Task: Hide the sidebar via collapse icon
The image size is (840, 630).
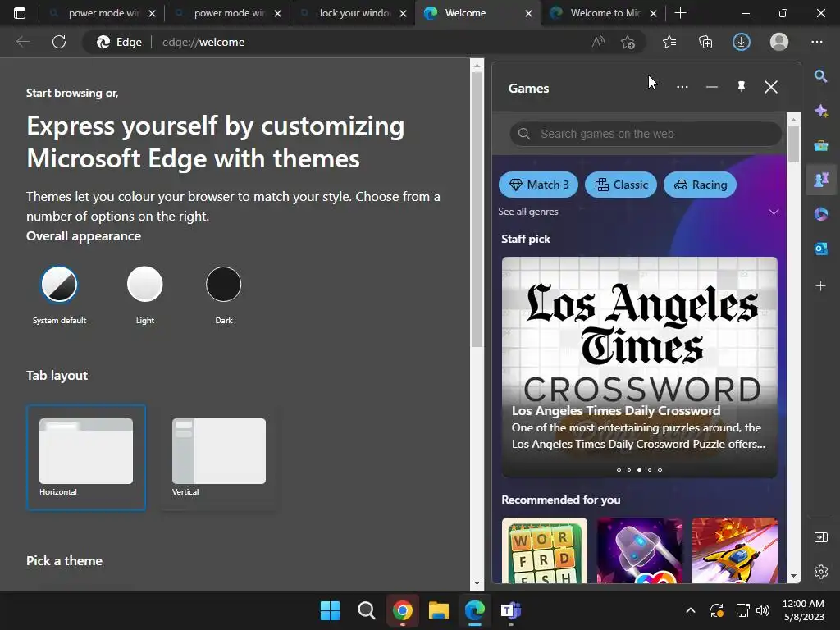Action: point(820,537)
